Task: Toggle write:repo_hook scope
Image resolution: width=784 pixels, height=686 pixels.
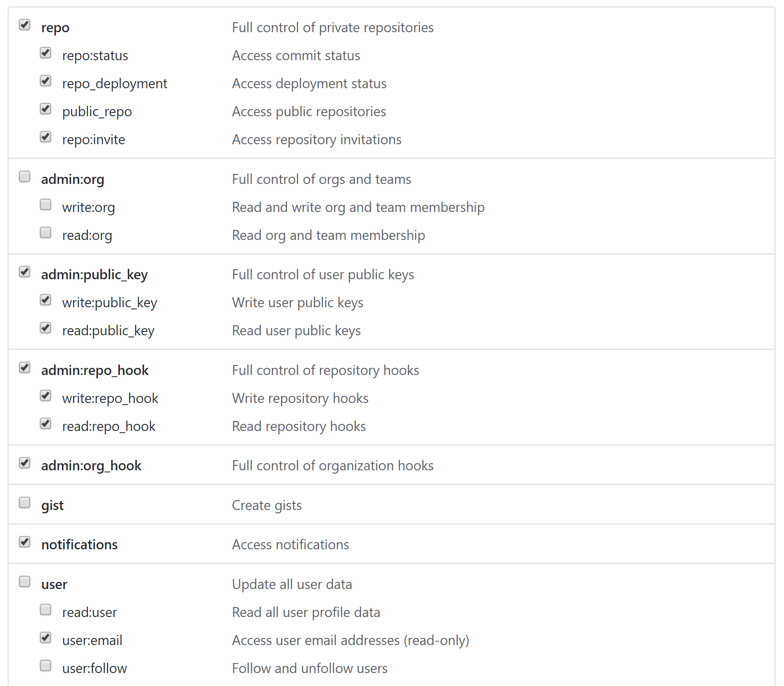Action: tap(46, 396)
